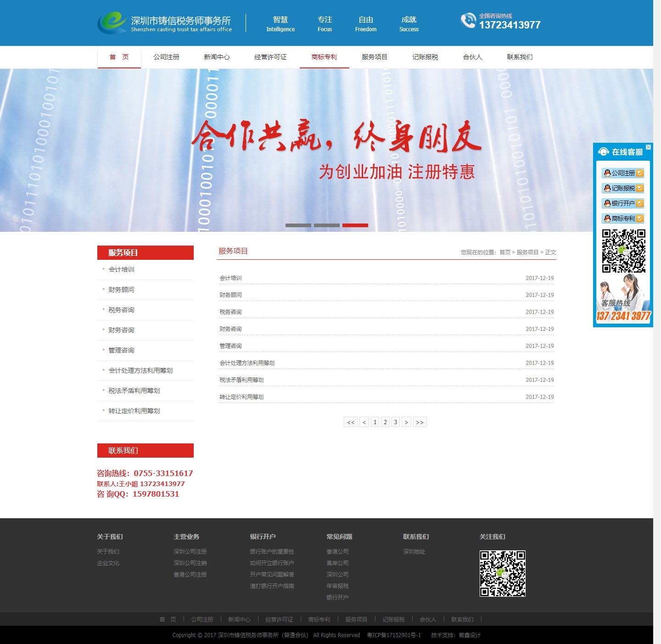Open 香港公司注册 link in footer
Screen dimensions: 661x644
[190, 574]
